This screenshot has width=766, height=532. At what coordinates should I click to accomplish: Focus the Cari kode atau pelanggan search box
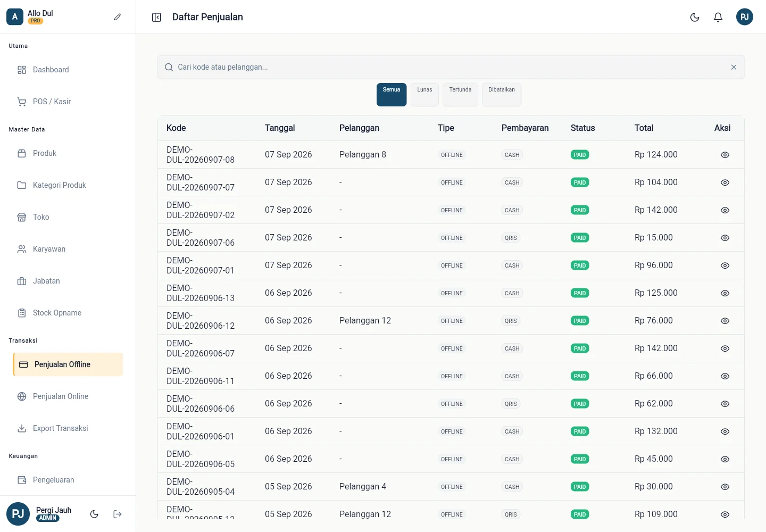tap(451, 67)
